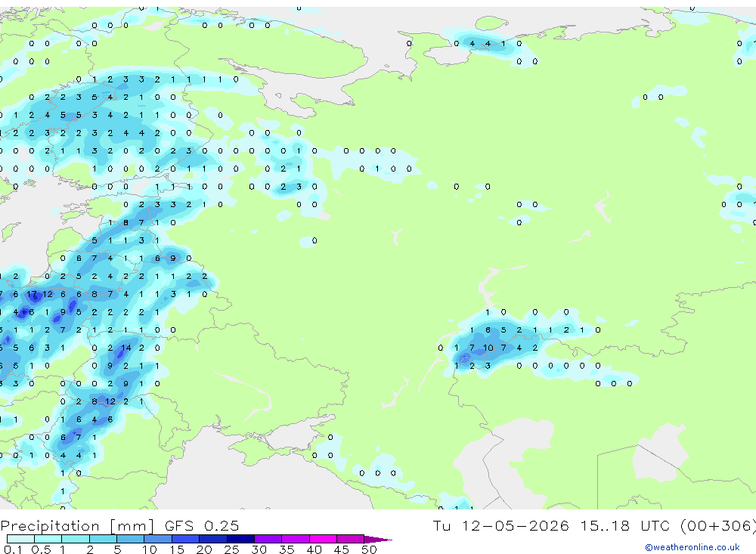This screenshot has height=554, width=756.
Task: Click the 20–25 mm dark blue legend swatch
Action: coord(213,539)
